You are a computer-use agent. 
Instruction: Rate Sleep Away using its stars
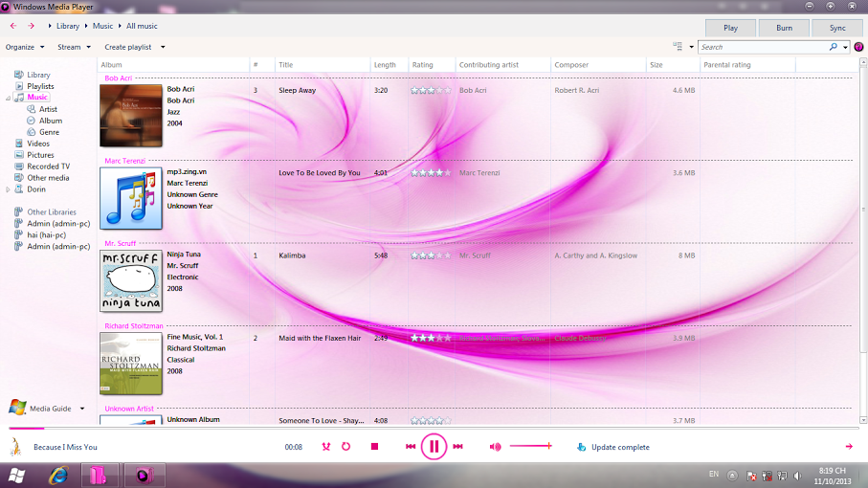[431, 90]
